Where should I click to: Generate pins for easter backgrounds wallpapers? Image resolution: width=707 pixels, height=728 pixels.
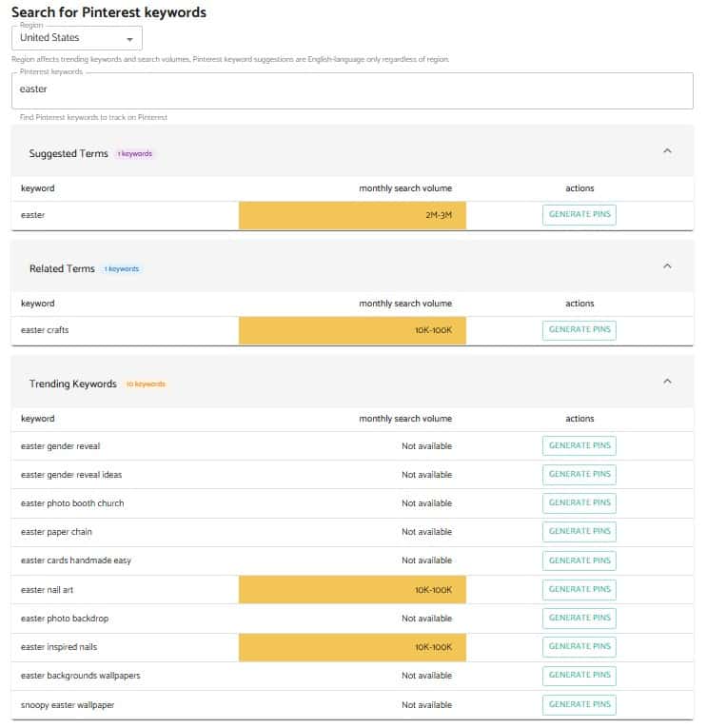click(579, 675)
